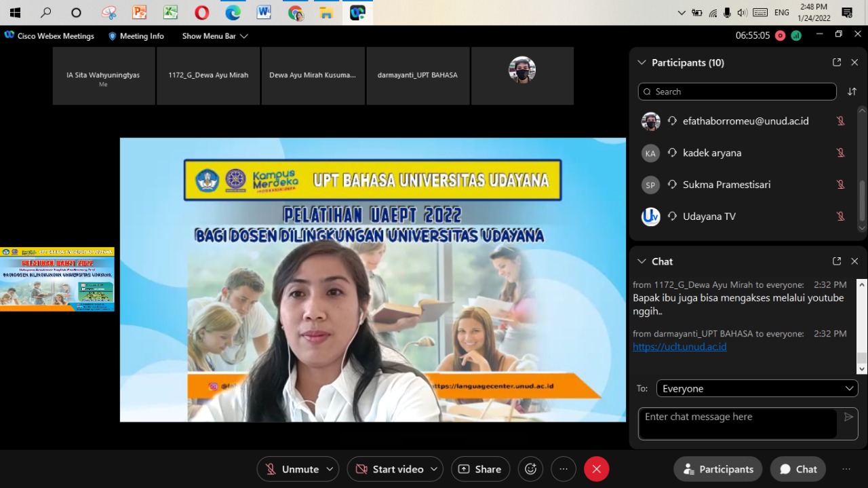Viewport: 868px width, 488px height.
Task: Toggle the Participants panel button
Action: [x=718, y=469]
